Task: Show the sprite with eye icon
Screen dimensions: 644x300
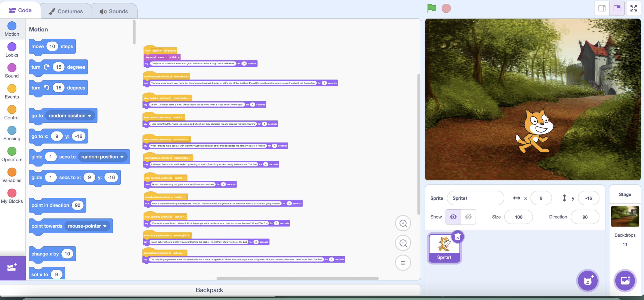Action: [453, 217]
